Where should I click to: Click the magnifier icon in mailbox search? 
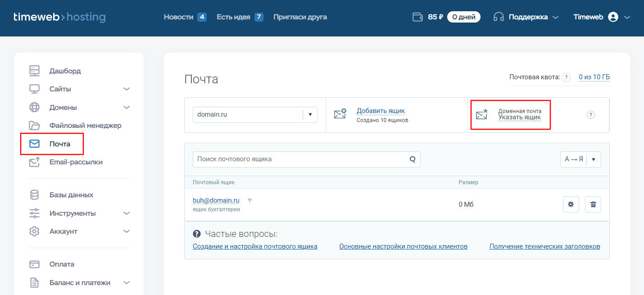click(412, 159)
